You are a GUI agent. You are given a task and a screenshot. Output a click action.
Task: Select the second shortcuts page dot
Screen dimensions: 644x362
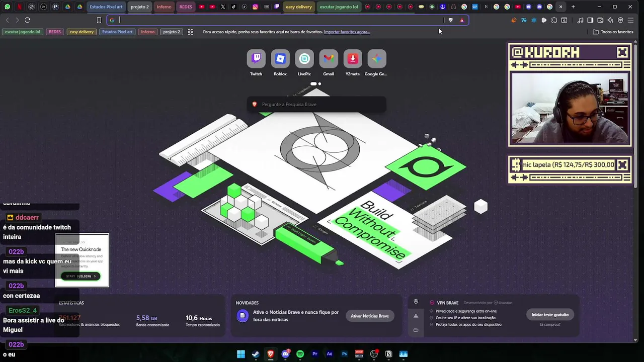pyautogui.click(x=319, y=84)
